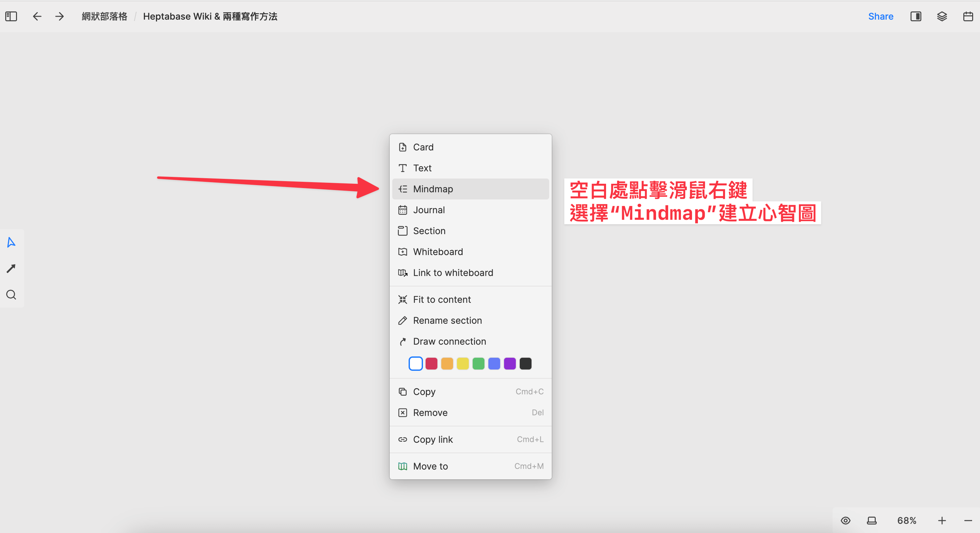The width and height of the screenshot is (980, 533).
Task: Open the journal calendar icon top right
Action: click(x=968, y=16)
